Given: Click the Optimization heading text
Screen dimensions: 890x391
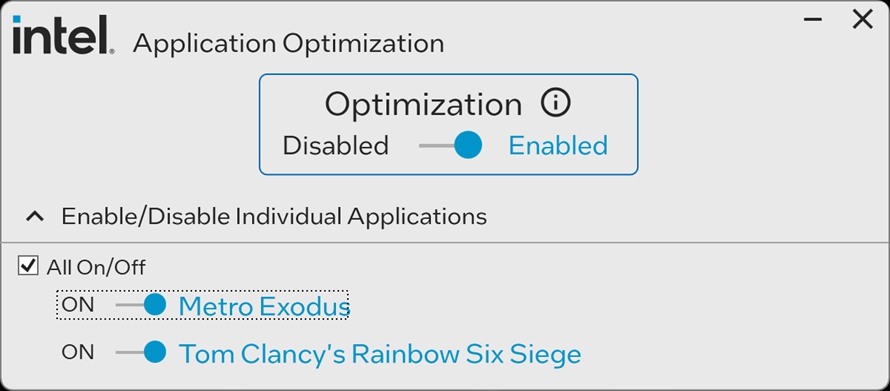Looking at the screenshot, I should pyautogui.click(x=423, y=104).
